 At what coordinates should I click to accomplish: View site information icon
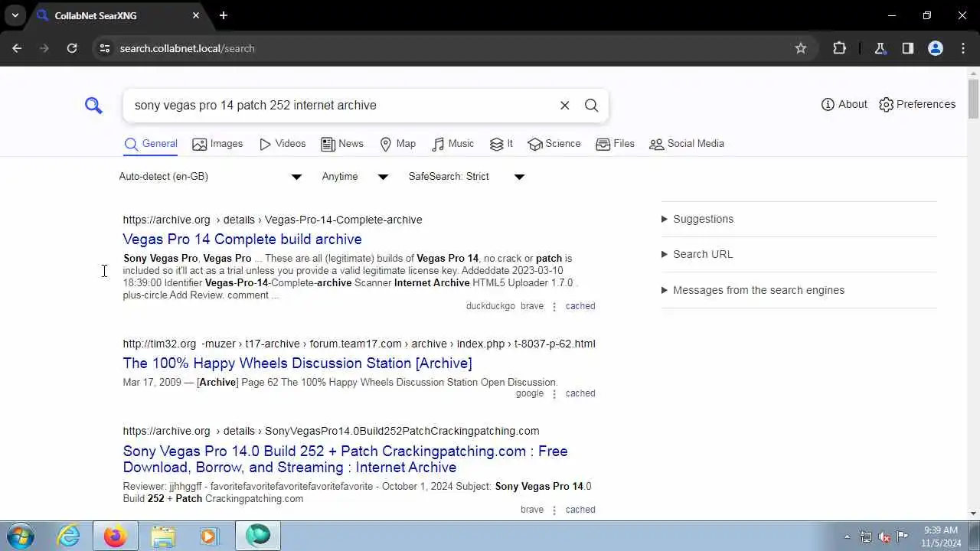tap(105, 48)
